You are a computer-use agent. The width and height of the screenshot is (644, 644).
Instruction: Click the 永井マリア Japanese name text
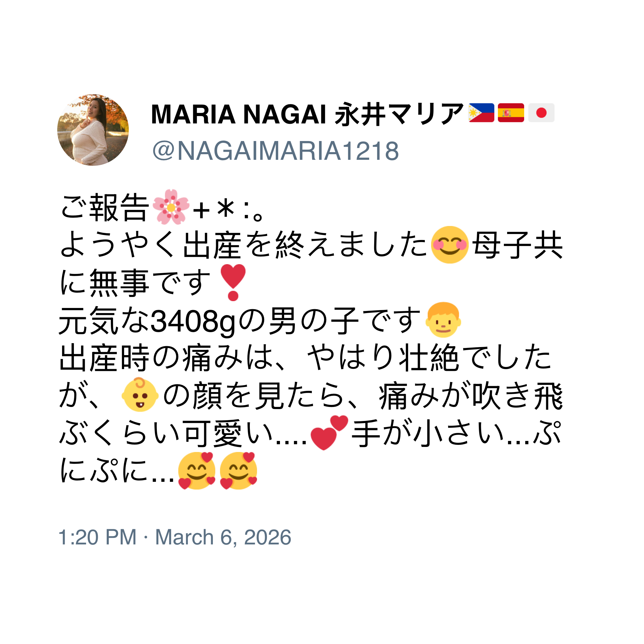pyautogui.click(x=399, y=114)
